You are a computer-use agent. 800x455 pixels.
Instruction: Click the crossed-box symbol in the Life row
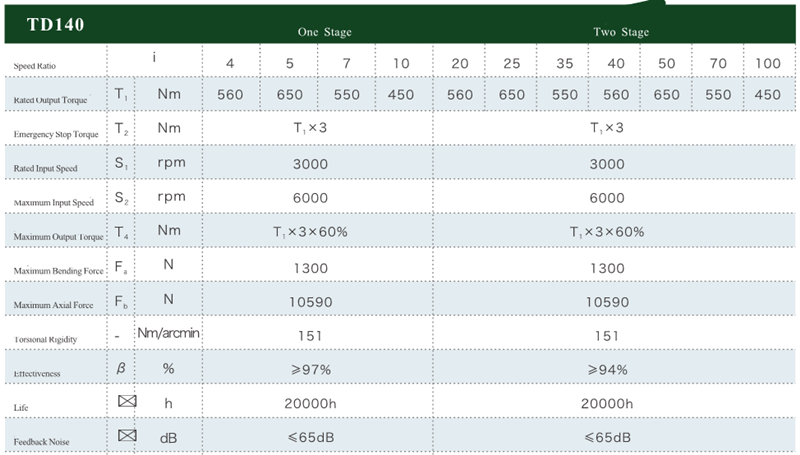pos(126,402)
